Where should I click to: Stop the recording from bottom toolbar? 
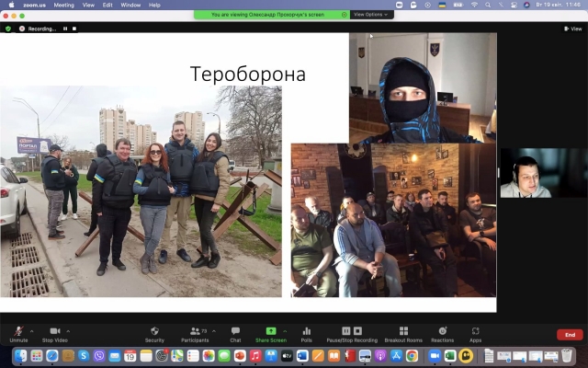[x=357, y=330]
